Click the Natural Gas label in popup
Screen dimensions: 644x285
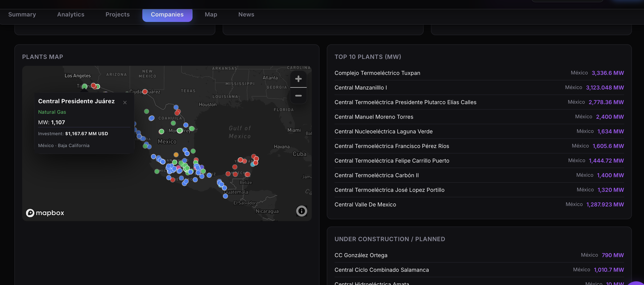52,112
